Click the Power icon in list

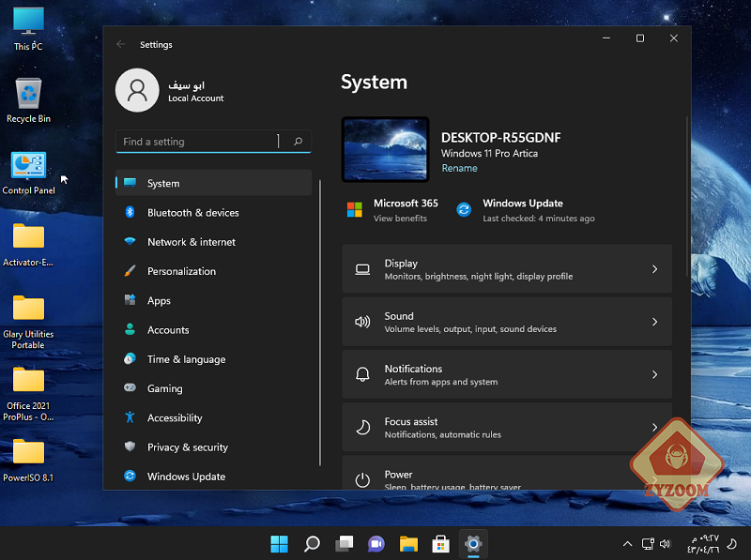tap(362, 479)
